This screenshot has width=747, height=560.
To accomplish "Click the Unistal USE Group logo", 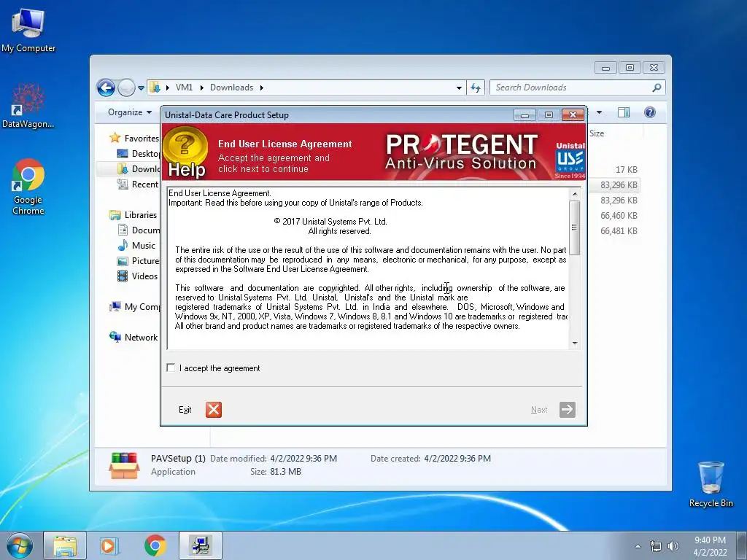I will click(570, 160).
